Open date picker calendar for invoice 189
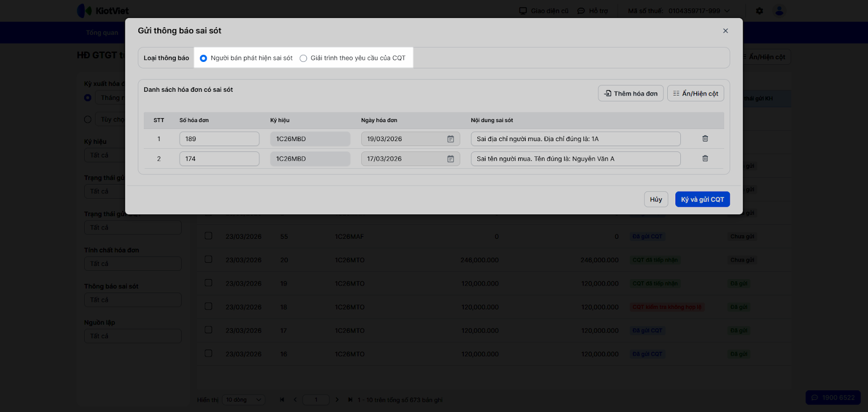Image resolution: width=868 pixels, height=412 pixels. coord(450,139)
